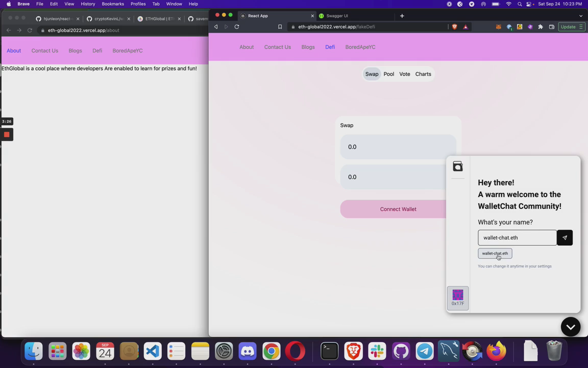Open MySQL Workbench from the dock
This screenshot has height=368, width=588.
[x=449, y=352]
